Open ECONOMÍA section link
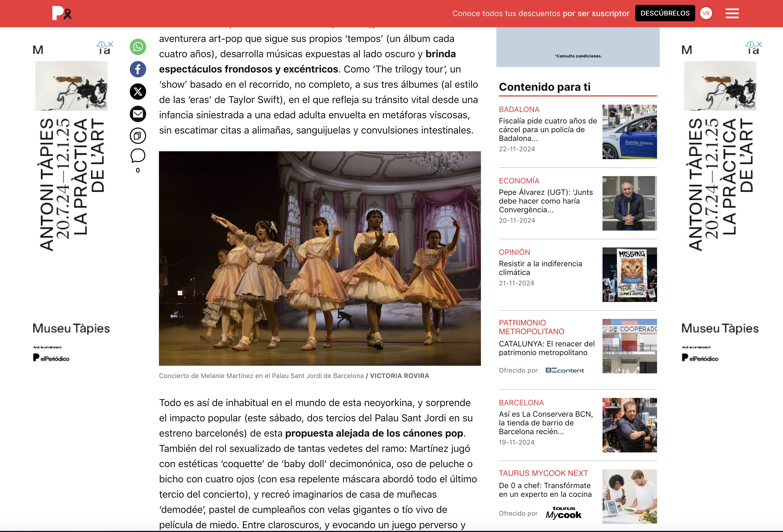Screen dimensions: 783x532 click(x=519, y=181)
